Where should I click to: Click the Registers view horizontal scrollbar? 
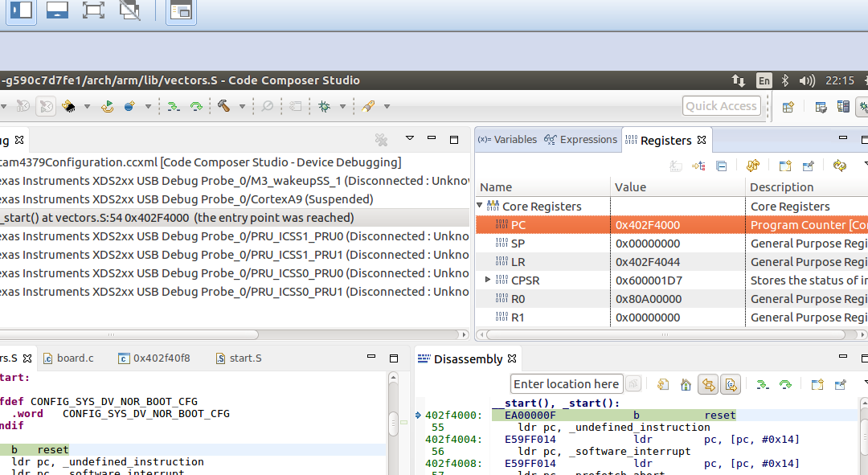click(x=665, y=334)
